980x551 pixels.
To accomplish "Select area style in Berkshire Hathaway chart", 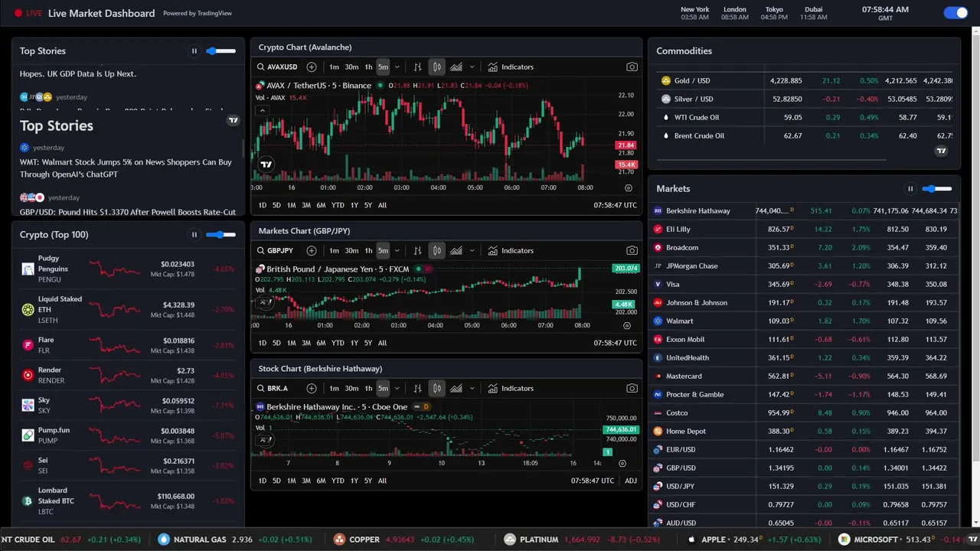I will click(456, 388).
